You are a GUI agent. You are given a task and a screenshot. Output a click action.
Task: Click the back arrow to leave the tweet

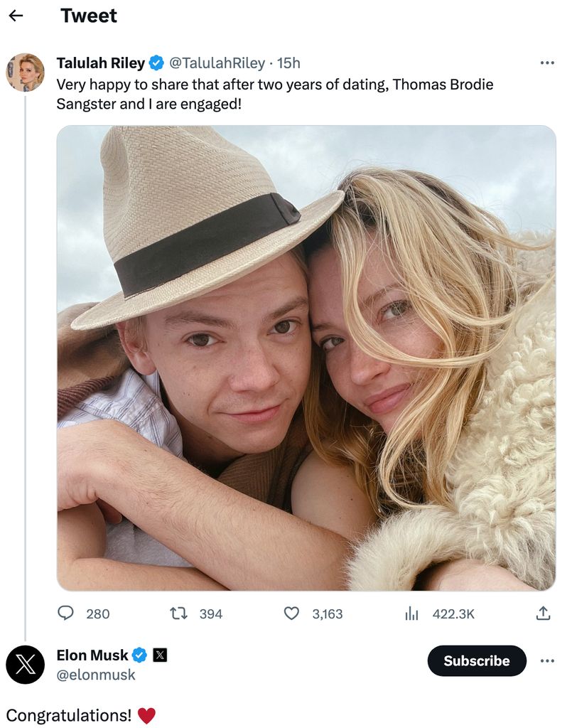point(17,16)
